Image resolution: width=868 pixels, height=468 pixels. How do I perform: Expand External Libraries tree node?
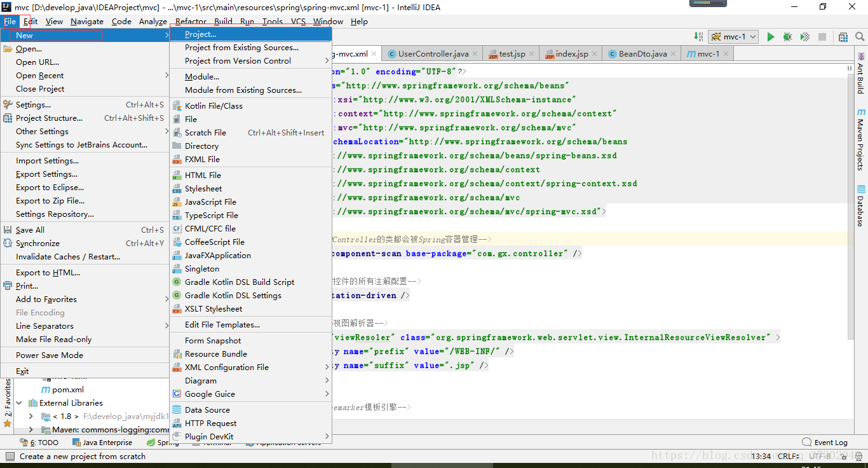point(19,403)
